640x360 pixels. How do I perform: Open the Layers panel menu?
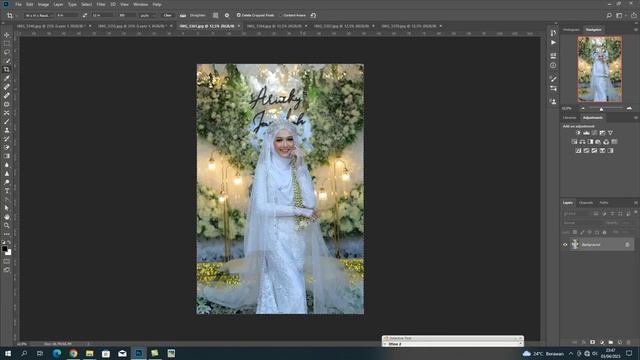[x=636, y=202]
